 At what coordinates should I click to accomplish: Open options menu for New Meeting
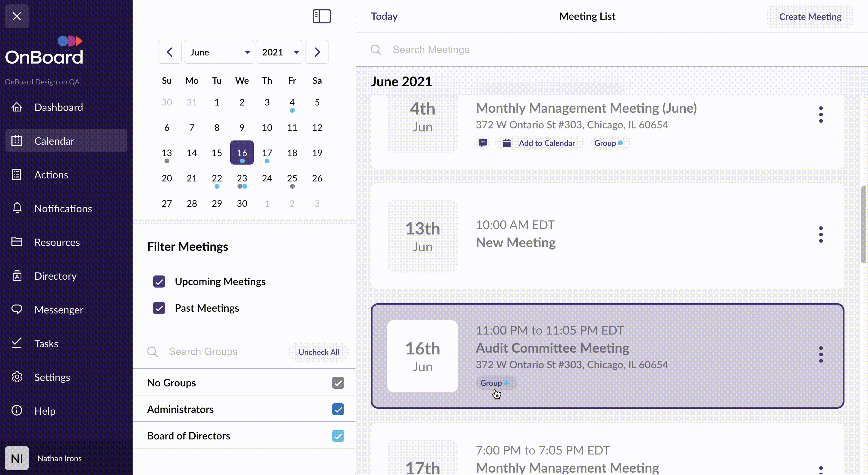pyautogui.click(x=821, y=234)
